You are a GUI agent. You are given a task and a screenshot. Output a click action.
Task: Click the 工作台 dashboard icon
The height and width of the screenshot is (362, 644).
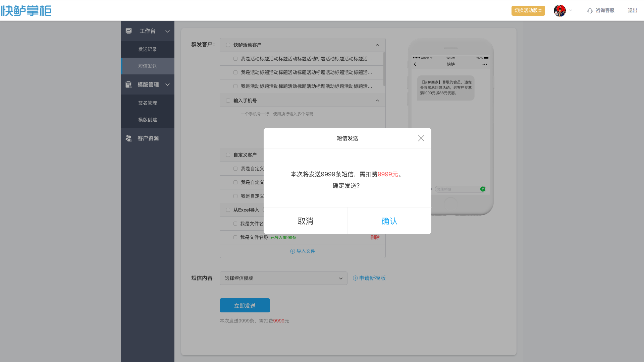coord(129,31)
